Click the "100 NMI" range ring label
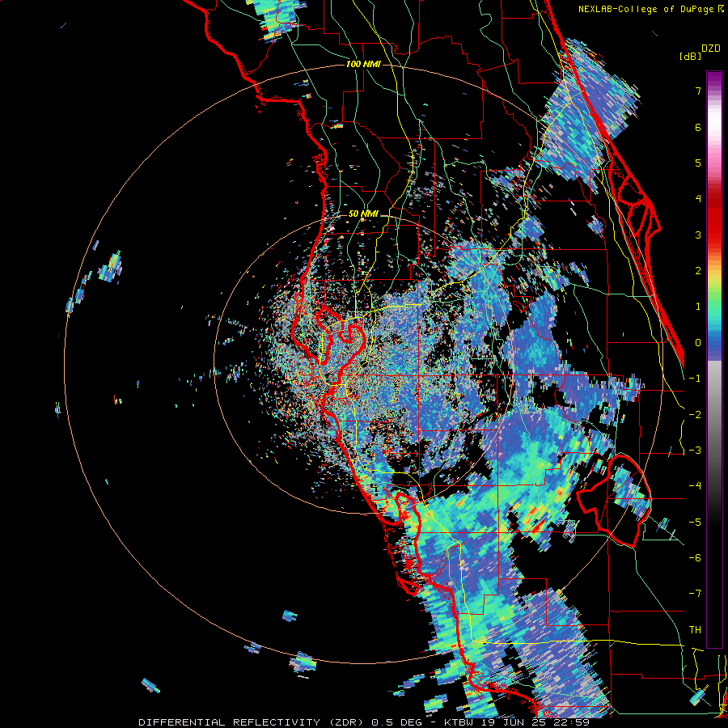728x728 pixels. [x=363, y=64]
